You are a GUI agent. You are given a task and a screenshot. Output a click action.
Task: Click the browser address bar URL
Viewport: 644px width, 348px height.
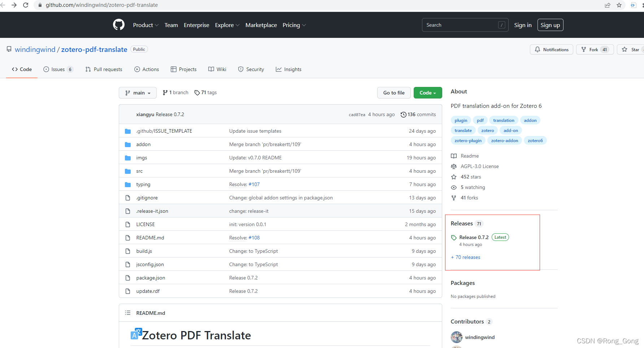pos(102,5)
